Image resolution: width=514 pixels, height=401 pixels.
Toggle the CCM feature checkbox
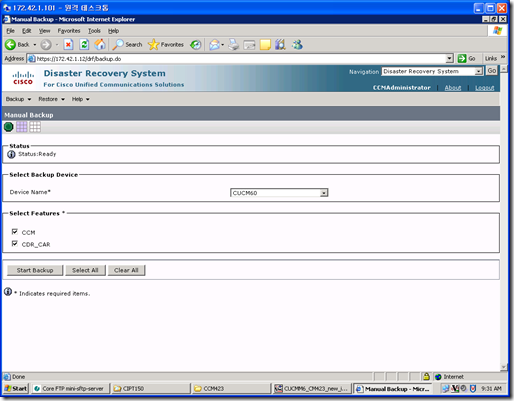pos(15,232)
